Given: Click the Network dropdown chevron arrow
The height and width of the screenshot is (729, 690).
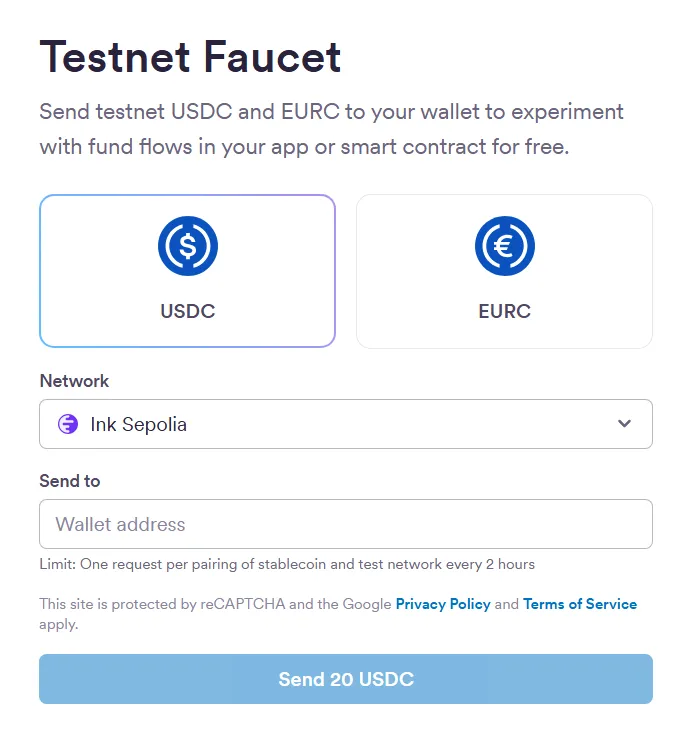Looking at the screenshot, I should coord(624,424).
